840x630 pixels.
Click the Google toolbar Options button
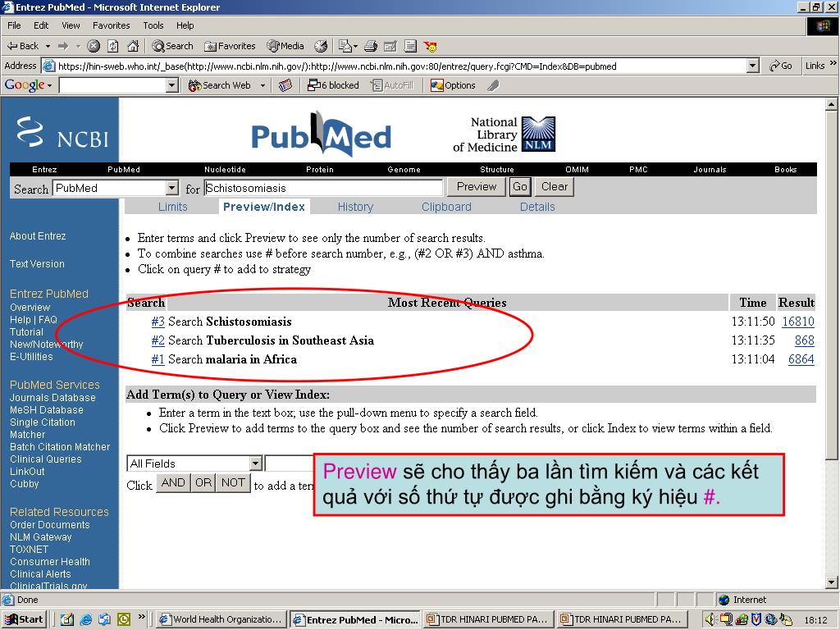tap(453, 85)
